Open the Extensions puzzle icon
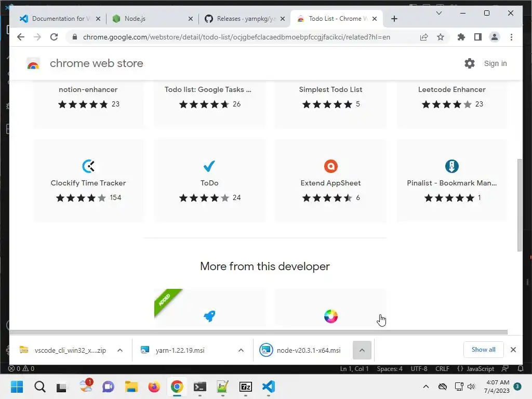 pos(461,37)
